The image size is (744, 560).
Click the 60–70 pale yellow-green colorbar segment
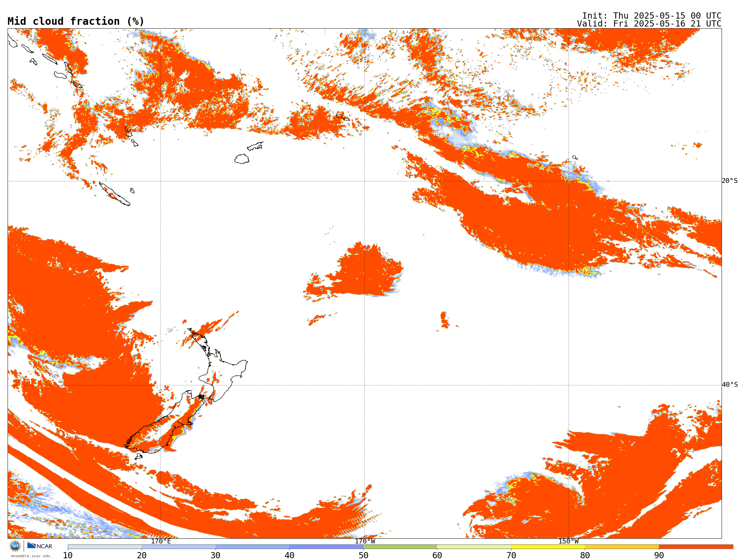tap(474, 547)
